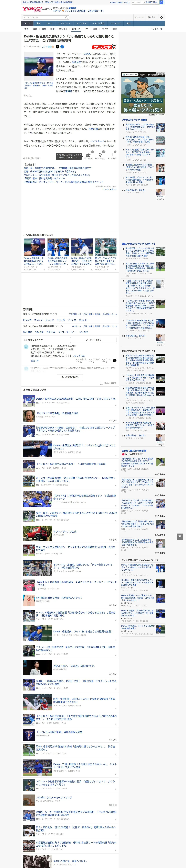The image size is (186, 868).
Task: Click the keyword search magnifier button
Action: click(x=66, y=17)
